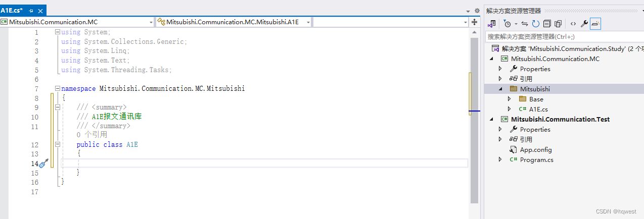Open Properties via the wrench toolbar icon
Image resolution: width=644 pixels, height=219 pixels.
pyautogui.click(x=584, y=24)
